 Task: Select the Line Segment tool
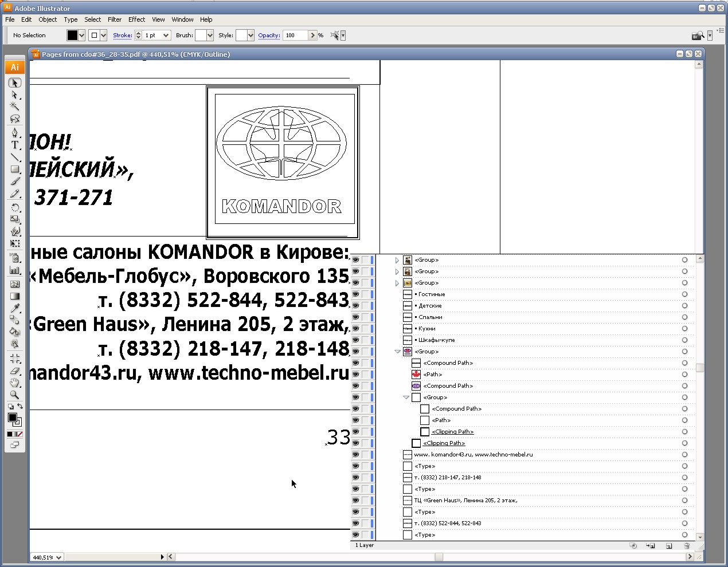15,157
